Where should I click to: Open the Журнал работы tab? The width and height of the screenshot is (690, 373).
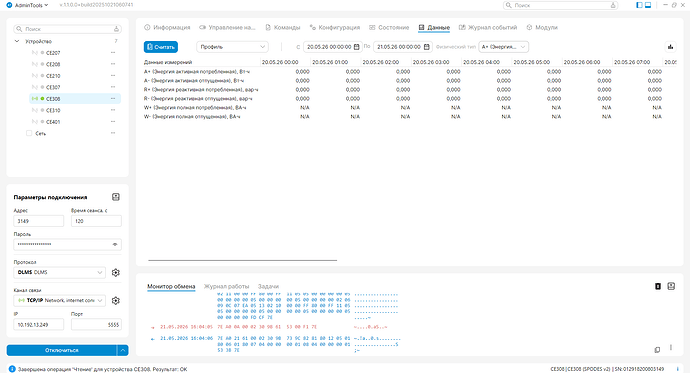pos(226,286)
